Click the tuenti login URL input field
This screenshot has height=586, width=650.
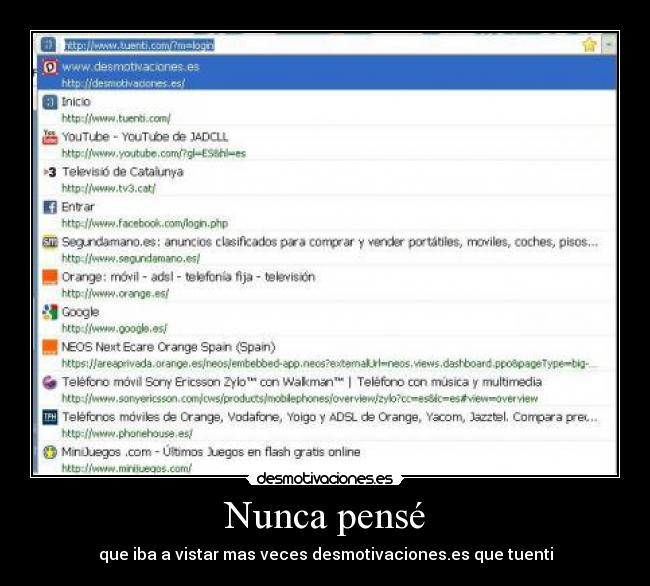coord(319,45)
